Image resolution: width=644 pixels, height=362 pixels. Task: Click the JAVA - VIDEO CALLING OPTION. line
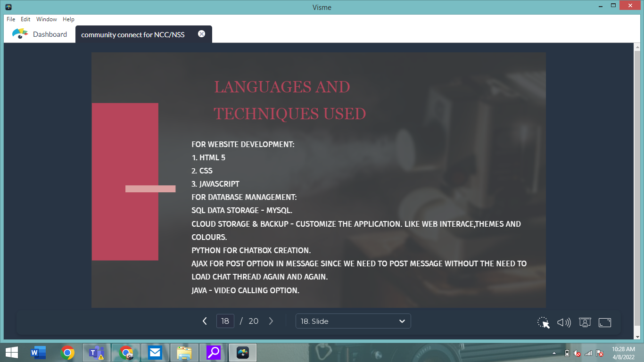coord(245,290)
